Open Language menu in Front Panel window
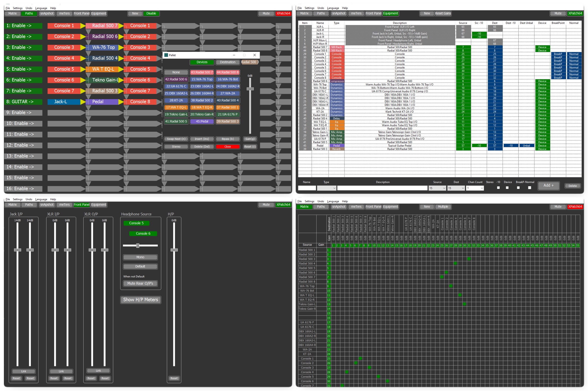This screenshot has height=391, width=588. [41, 199]
